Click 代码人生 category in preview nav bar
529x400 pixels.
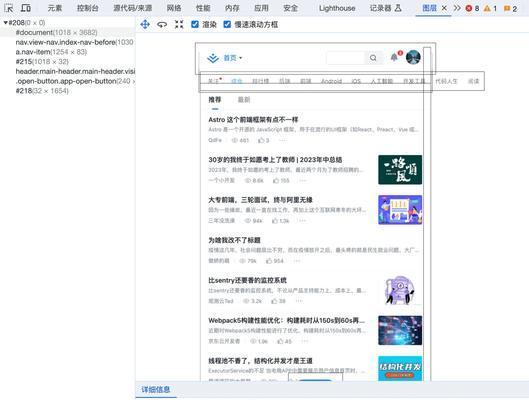click(446, 81)
